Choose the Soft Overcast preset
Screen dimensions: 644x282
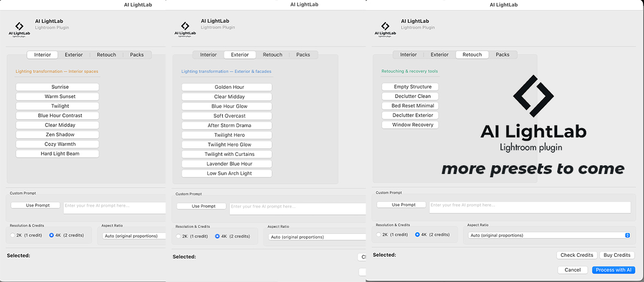click(226, 116)
